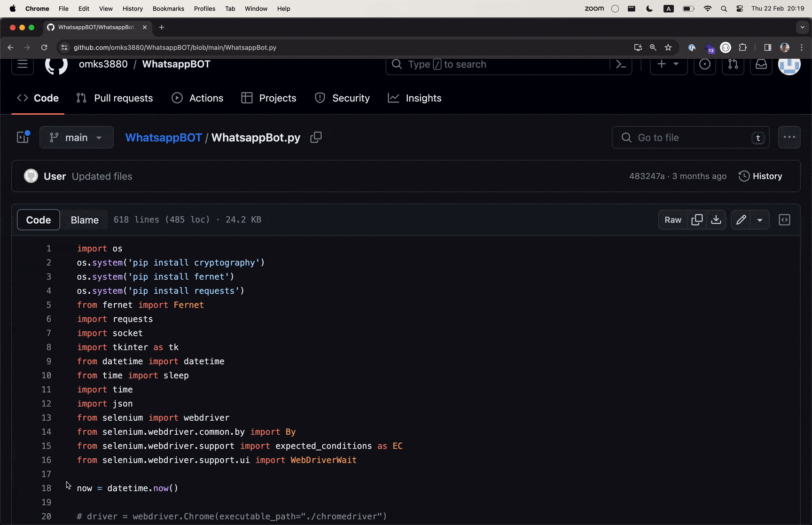Open the issues icon in GitHub header
Viewport: 812px width, 525px height.
[x=704, y=64]
